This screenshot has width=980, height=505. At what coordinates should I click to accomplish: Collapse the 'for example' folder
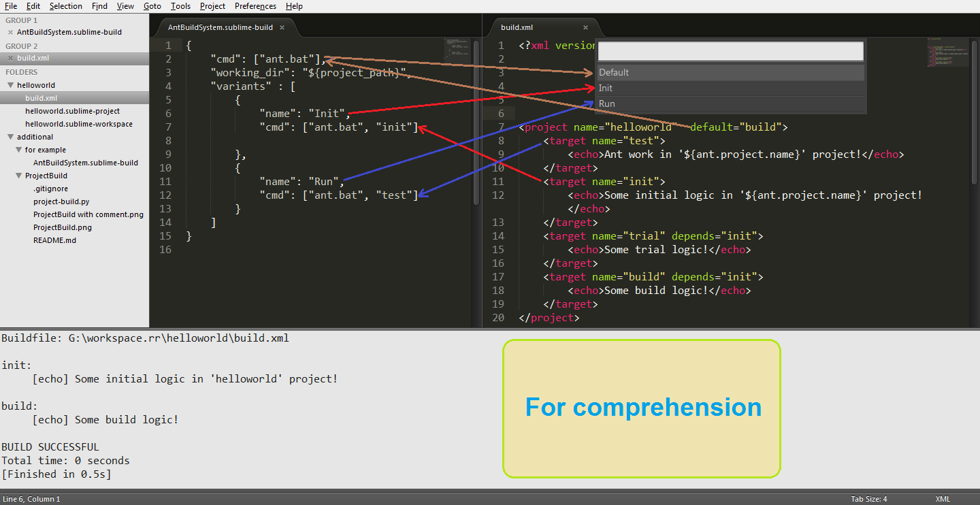[x=19, y=150]
